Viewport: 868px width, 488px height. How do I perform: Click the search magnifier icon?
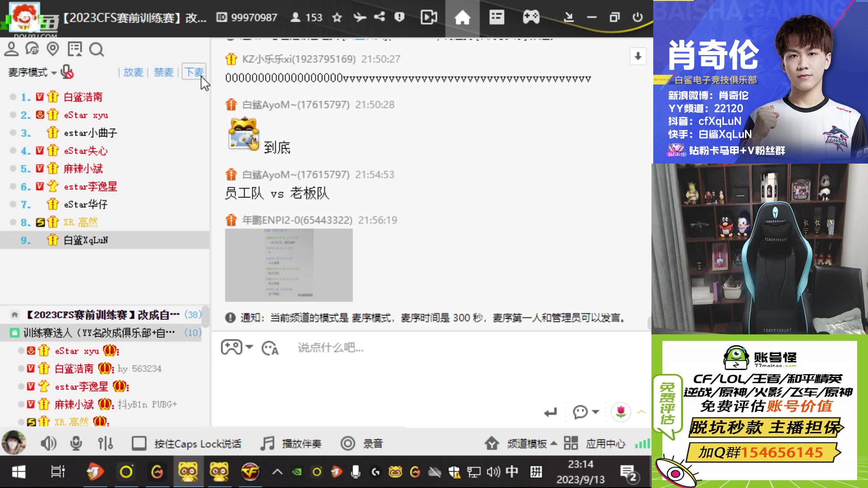pyautogui.click(x=96, y=49)
